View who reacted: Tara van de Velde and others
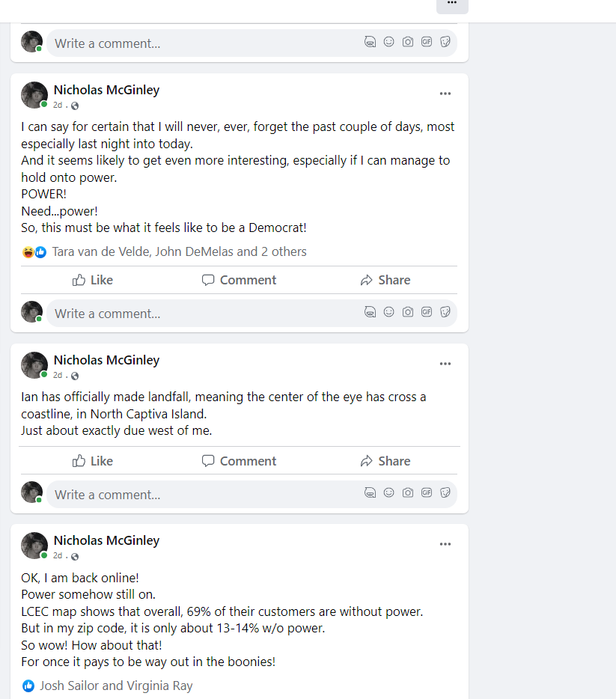This screenshot has height=699, width=616. point(179,252)
